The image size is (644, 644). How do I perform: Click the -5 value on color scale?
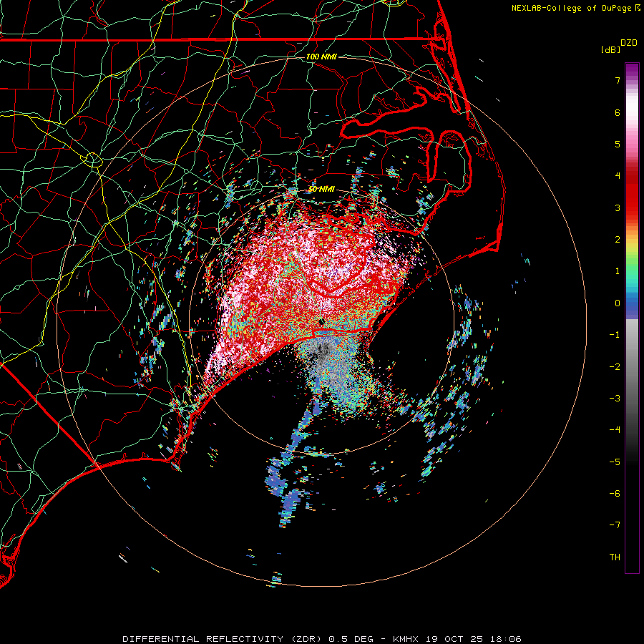[x=615, y=462]
